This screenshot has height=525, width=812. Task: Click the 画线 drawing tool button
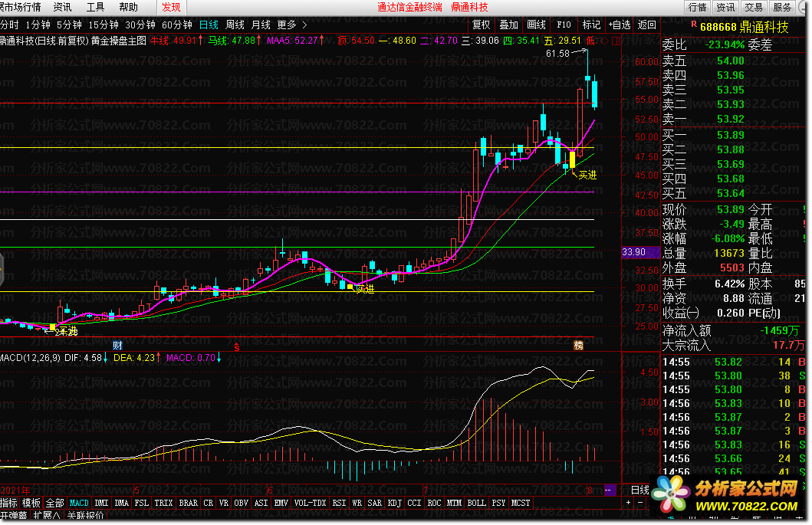536,25
